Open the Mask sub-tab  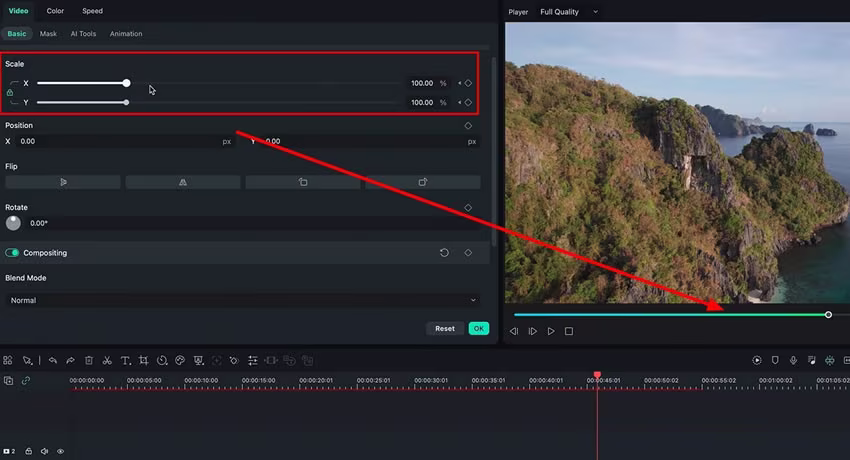tap(48, 34)
